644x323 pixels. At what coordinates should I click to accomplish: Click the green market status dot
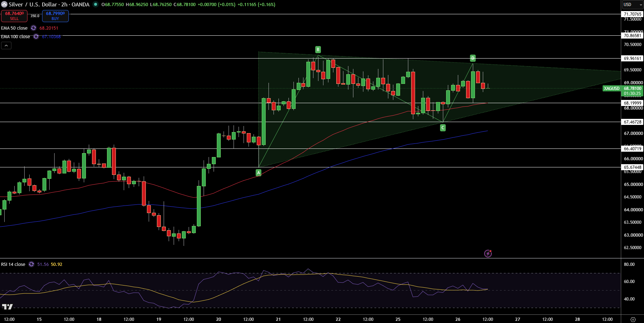[95, 5]
